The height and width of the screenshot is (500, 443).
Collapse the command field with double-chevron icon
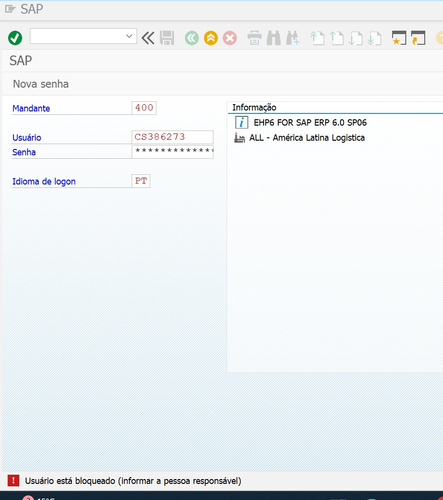click(148, 38)
